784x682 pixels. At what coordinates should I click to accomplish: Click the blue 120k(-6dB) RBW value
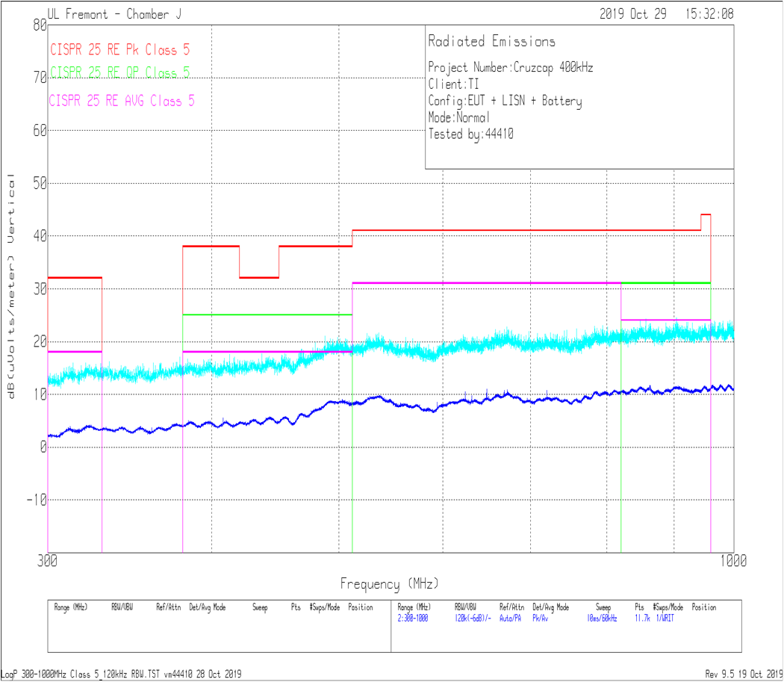coord(473,619)
